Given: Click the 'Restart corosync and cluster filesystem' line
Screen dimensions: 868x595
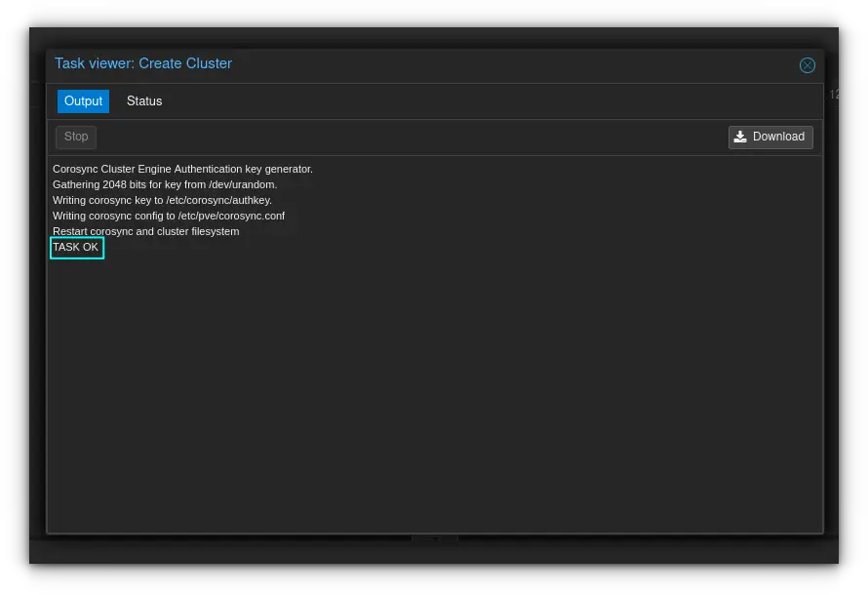Looking at the screenshot, I should [x=146, y=231].
